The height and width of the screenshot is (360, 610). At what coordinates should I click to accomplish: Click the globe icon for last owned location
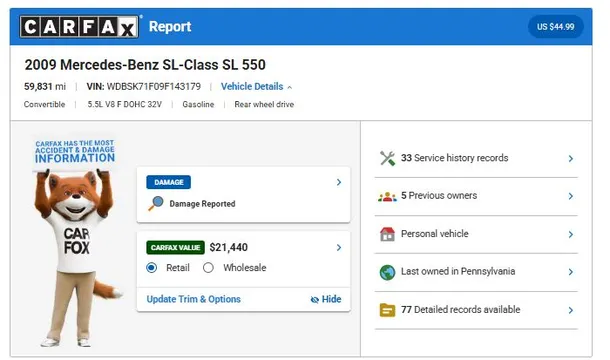click(387, 272)
